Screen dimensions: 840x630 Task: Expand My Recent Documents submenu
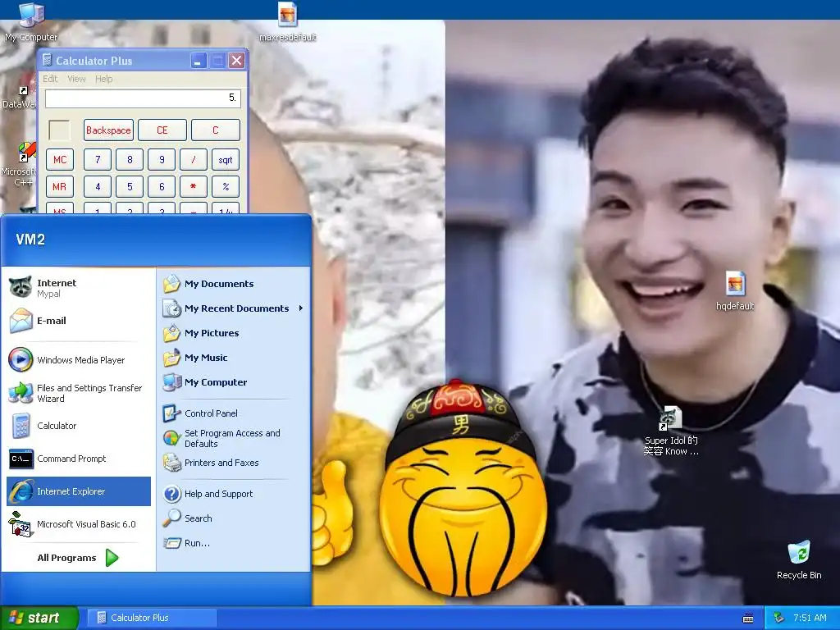pyautogui.click(x=234, y=308)
